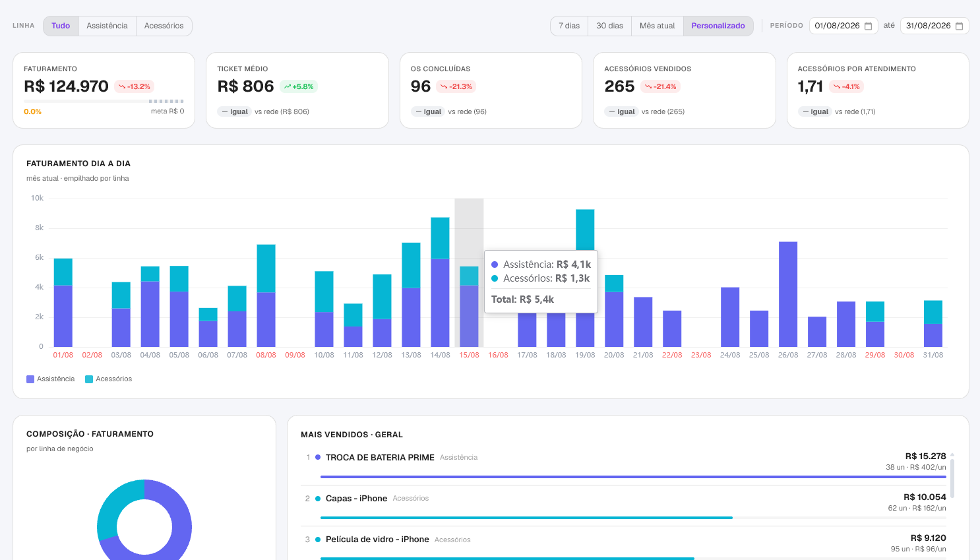
Task: Click the 14/08 bar in the daily chart
Action: coord(440,282)
